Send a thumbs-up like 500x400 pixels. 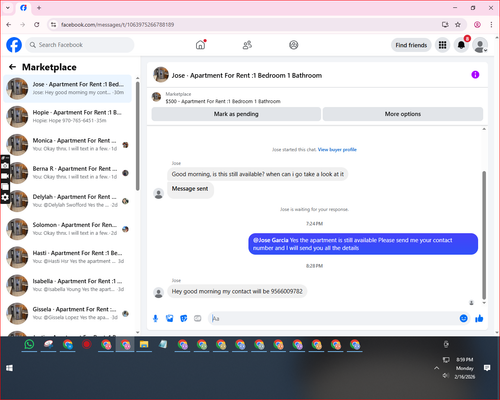[479, 318]
